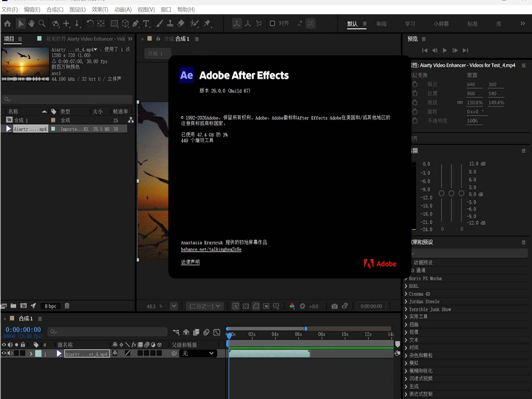Click the graph editor icon in timeline
This screenshot has width=532, height=399.
[x=217, y=332]
